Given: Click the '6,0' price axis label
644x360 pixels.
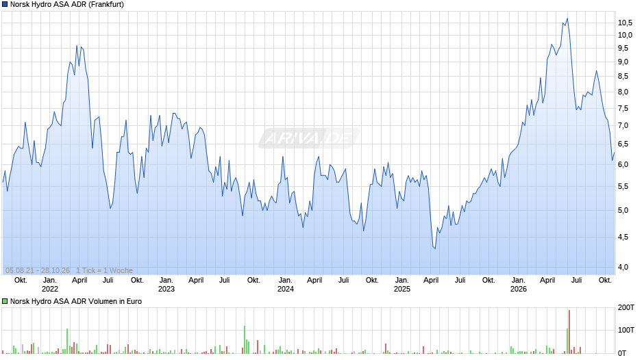Looking at the screenshot, I should 623,165.
